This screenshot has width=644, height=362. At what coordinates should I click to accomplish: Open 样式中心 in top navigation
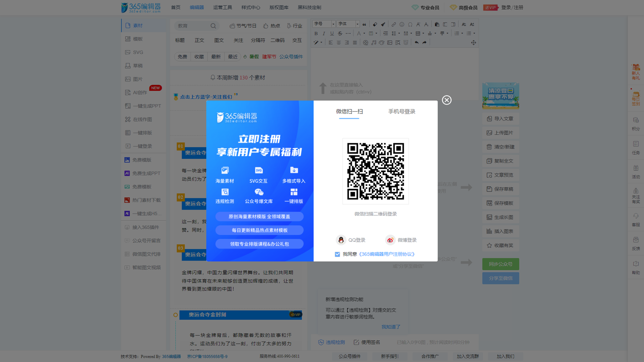250,8
